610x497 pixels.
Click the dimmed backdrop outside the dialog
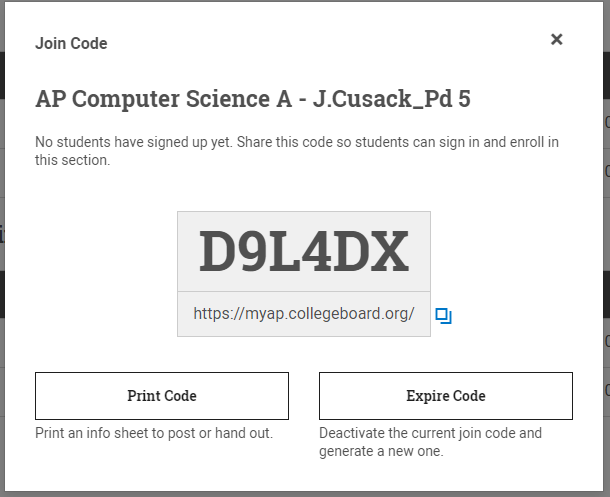(x=606, y=250)
